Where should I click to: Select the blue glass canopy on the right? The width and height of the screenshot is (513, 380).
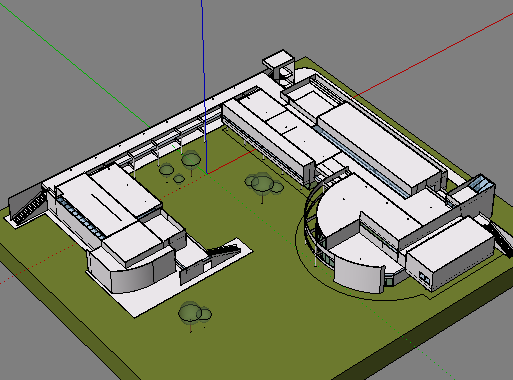point(482,184)
